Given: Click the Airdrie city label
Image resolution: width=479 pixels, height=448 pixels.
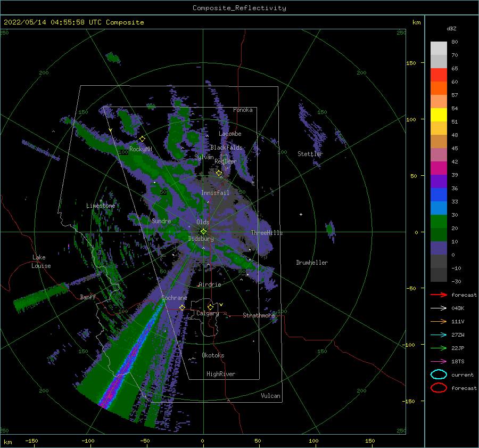Looking at the screenshot, I should coord(210,284).
